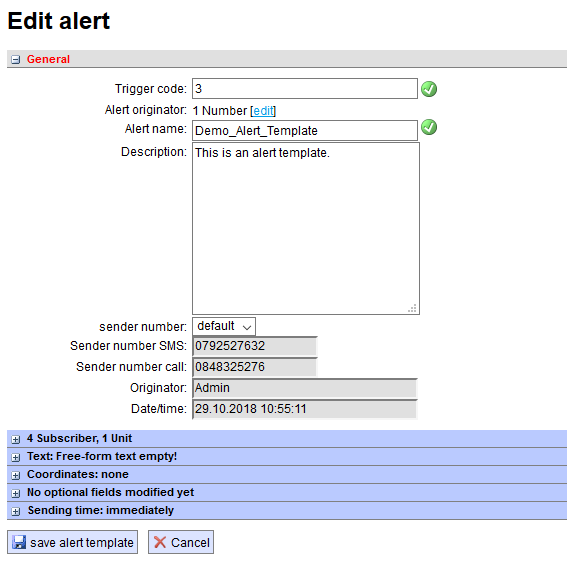This screenshot has width=567, height=583.
Task: Open the sender number default dropdown
Action: (x=224, y=326)
